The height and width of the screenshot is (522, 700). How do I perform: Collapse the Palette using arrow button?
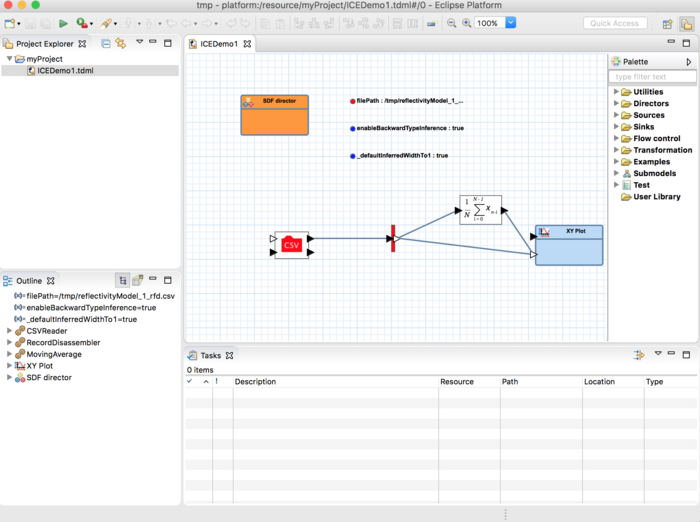[x=689, y=62]
